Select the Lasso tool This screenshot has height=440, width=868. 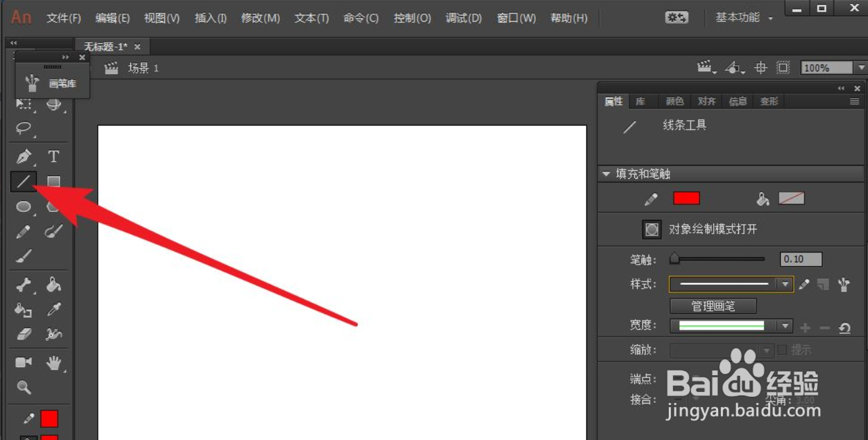pyautogui.click(x=24, y=128)
